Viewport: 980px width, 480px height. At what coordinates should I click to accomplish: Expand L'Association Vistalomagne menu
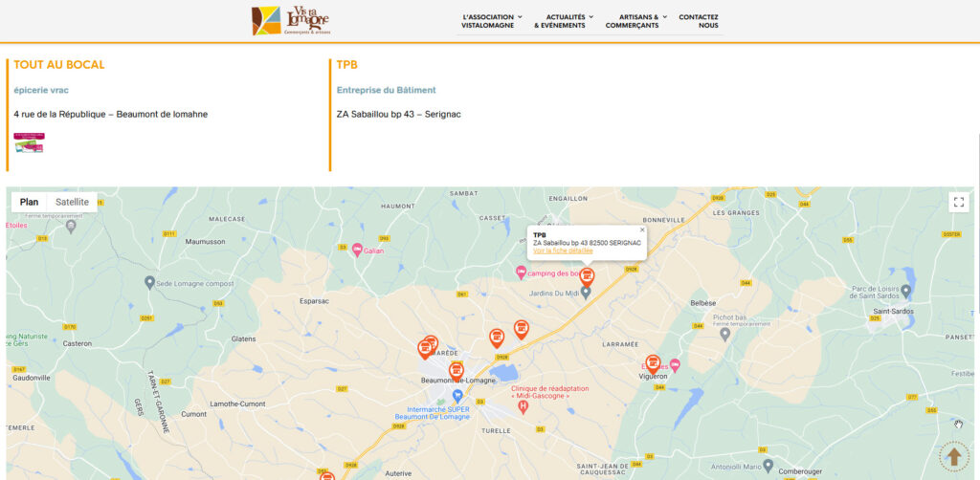point(492,21)
